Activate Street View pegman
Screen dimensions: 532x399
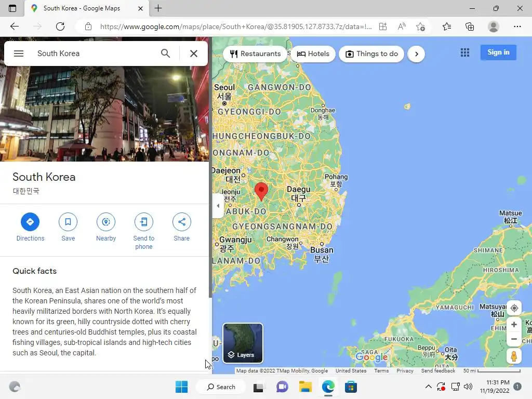[x=514, y=356]
